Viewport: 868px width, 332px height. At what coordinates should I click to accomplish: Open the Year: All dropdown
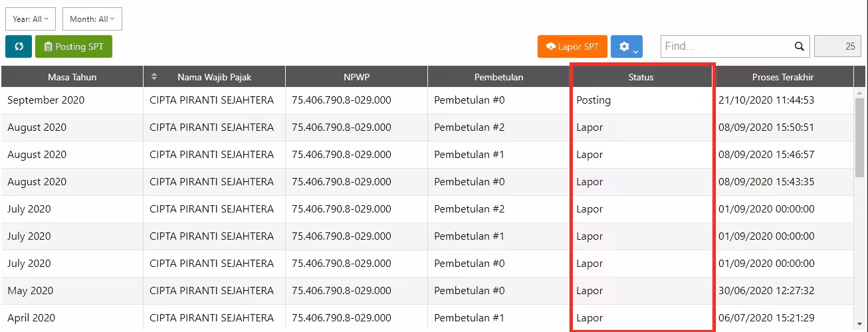tap(31, 19)
